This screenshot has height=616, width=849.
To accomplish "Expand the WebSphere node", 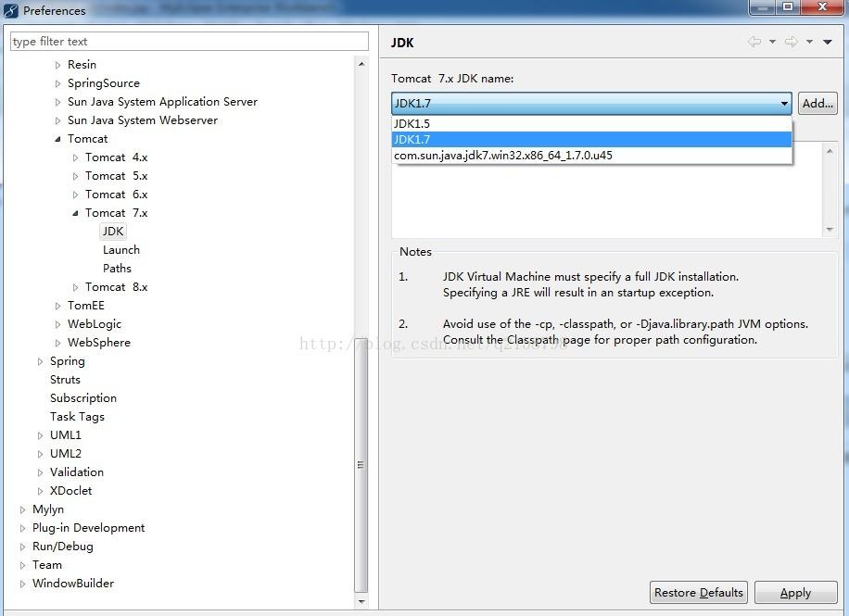I will pos(57,343).
